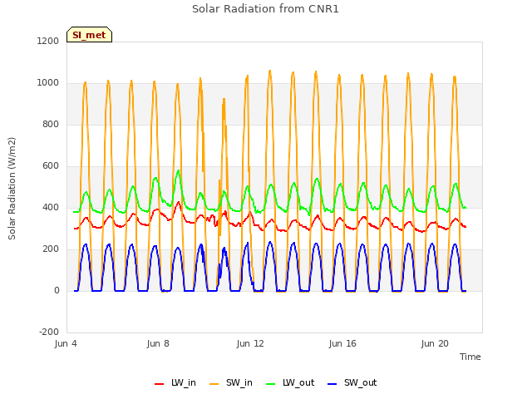Click the Jun 20 x-axis tick label

point(435,343)
